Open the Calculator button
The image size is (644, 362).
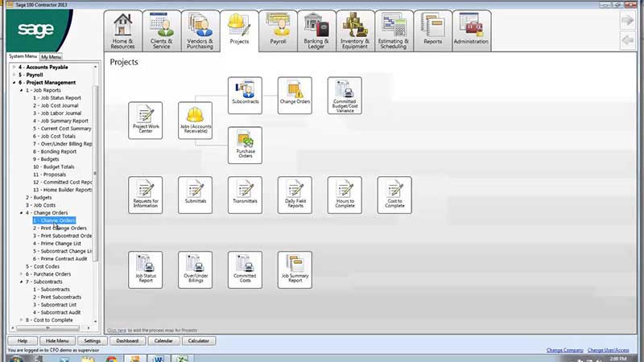(198, 341)
